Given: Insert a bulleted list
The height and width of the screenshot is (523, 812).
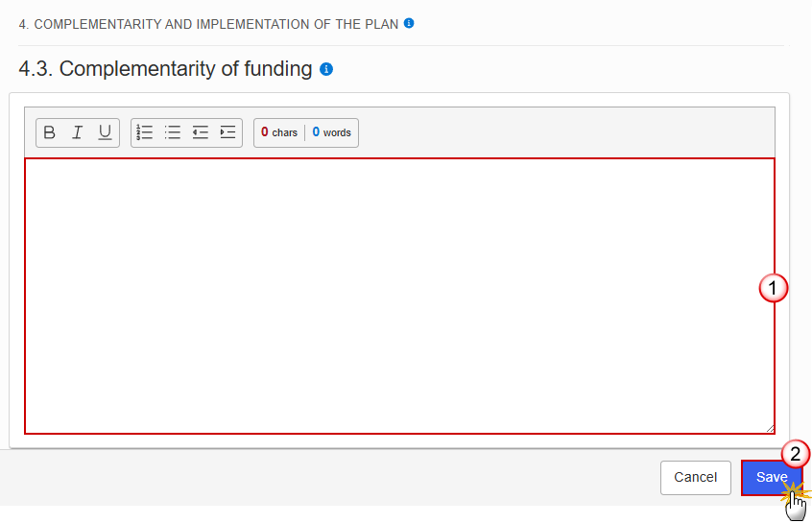Looking at the screenshot, I should (173, 132).
